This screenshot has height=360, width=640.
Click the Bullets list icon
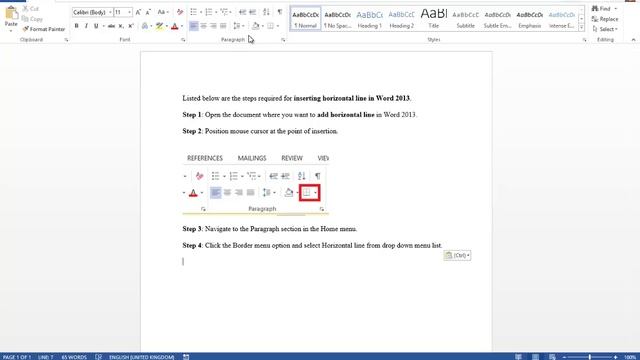tap(193, 12)
